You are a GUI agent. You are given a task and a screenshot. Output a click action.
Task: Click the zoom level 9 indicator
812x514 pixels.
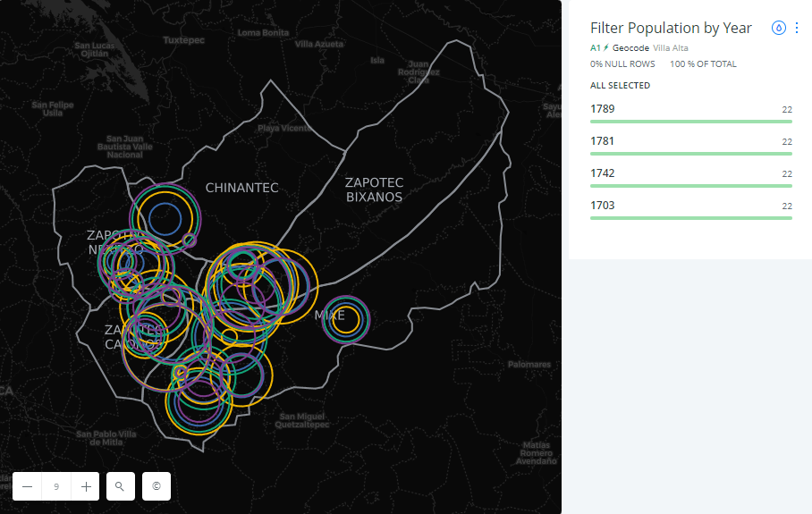click(56, 486)
